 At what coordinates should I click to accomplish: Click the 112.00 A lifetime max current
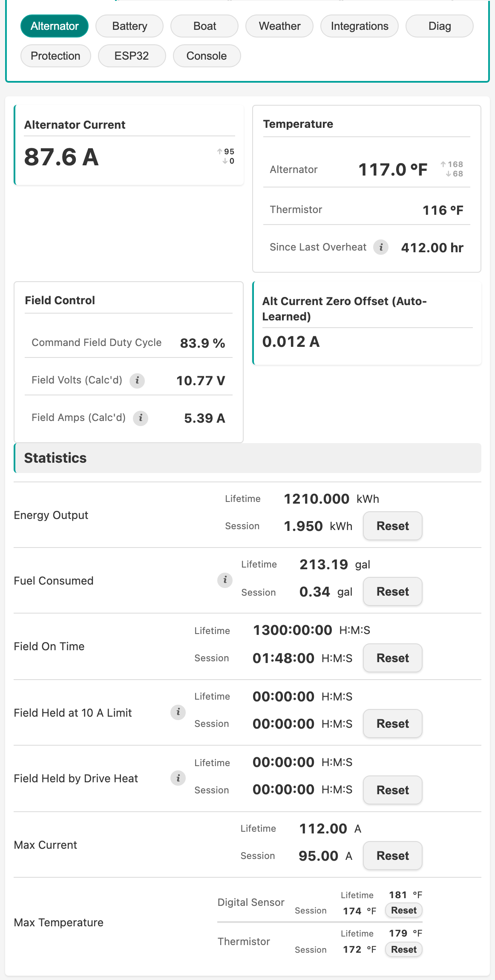330,829
